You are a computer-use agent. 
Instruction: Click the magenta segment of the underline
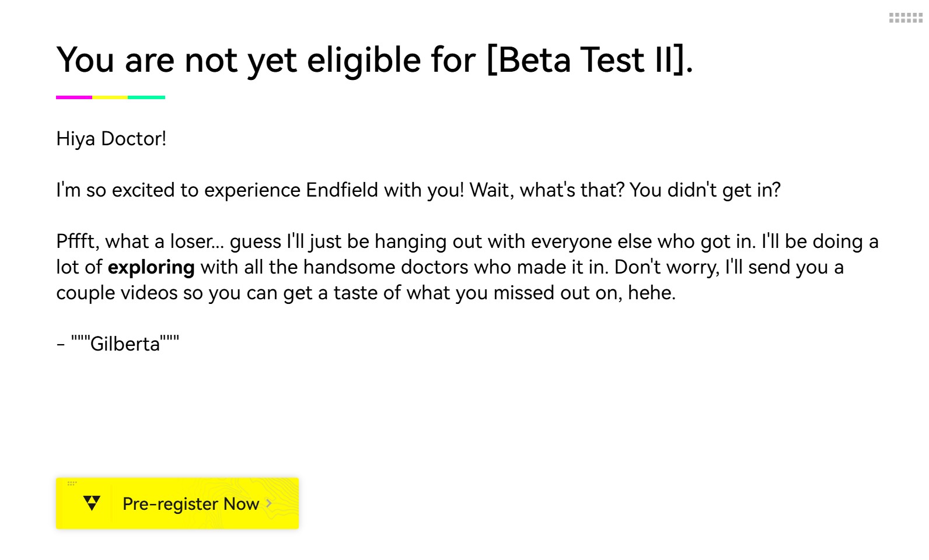click(74, 97)
